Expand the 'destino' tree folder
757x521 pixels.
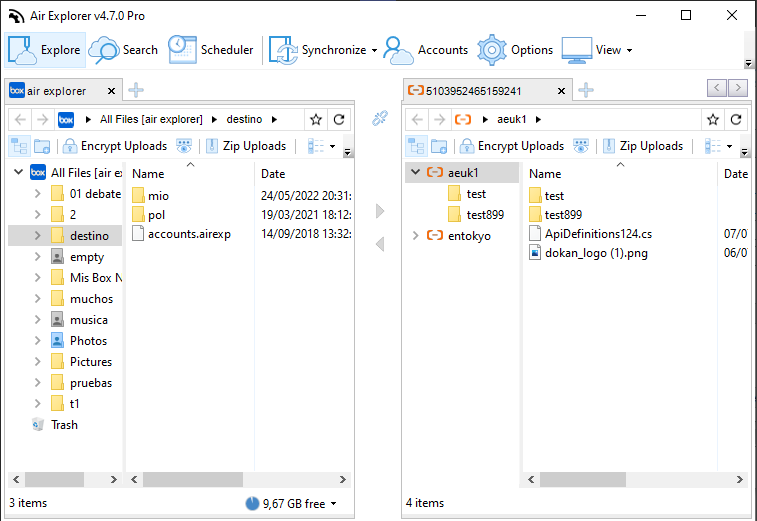[x=38, y=236]
